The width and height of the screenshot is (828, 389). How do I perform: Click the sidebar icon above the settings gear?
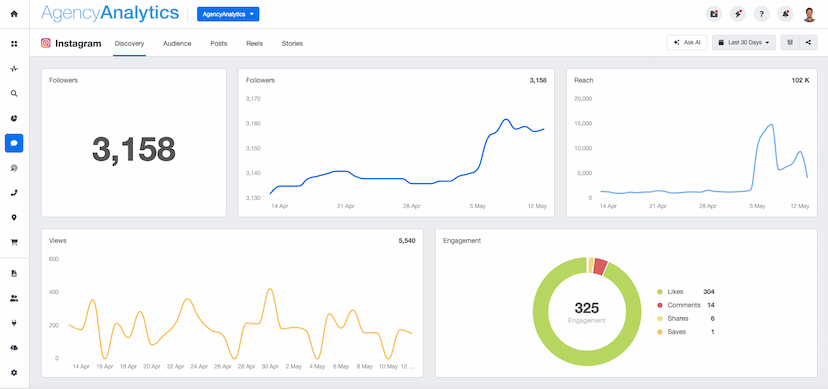(14, 348)
